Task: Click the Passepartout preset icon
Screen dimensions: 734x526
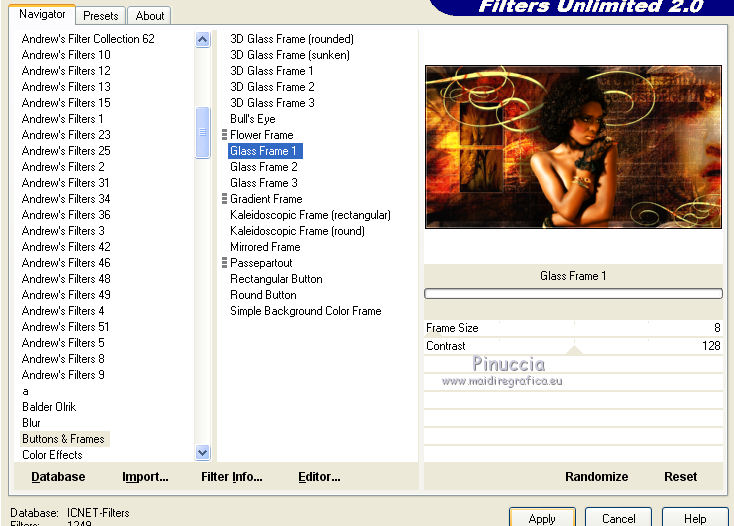Action: point(224,263)
